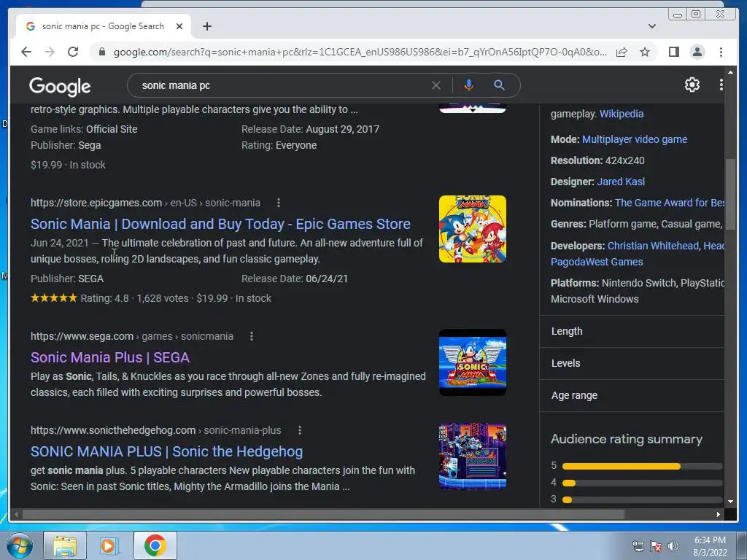
Task: Open Sonic Mania Plus | SEGA link
Action: [110, 357]
